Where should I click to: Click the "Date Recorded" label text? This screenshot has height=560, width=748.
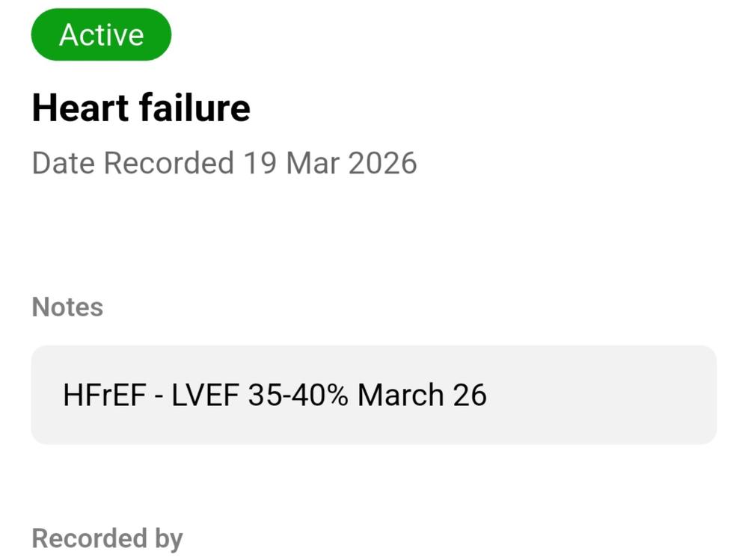133,163
